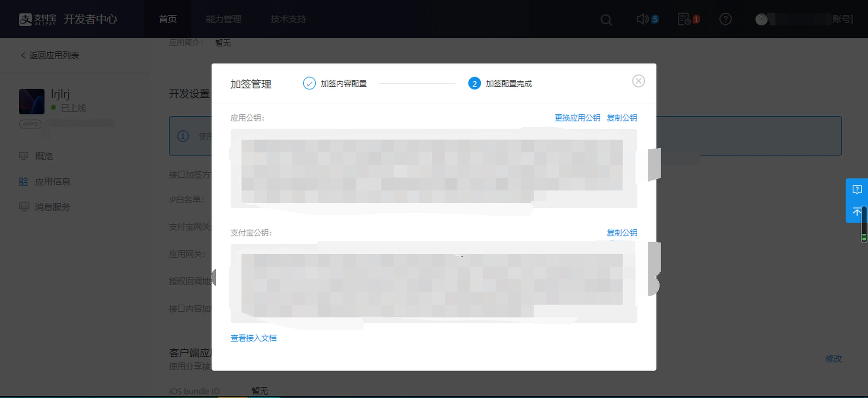Open 查看接入文档 link
The width and height of the screenshot is (868, 398).
point(254,338)
